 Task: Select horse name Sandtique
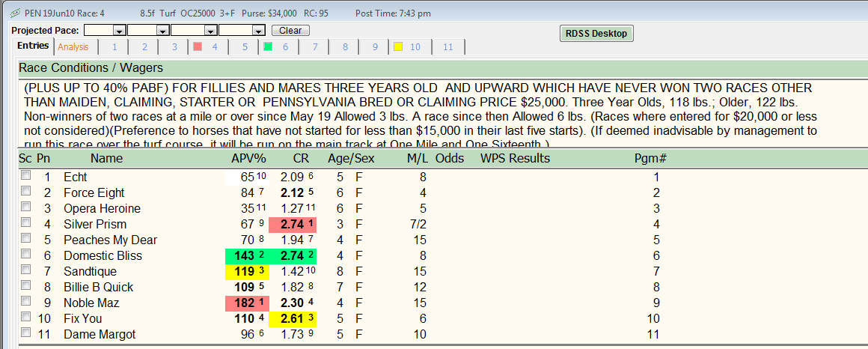(91, 271)
